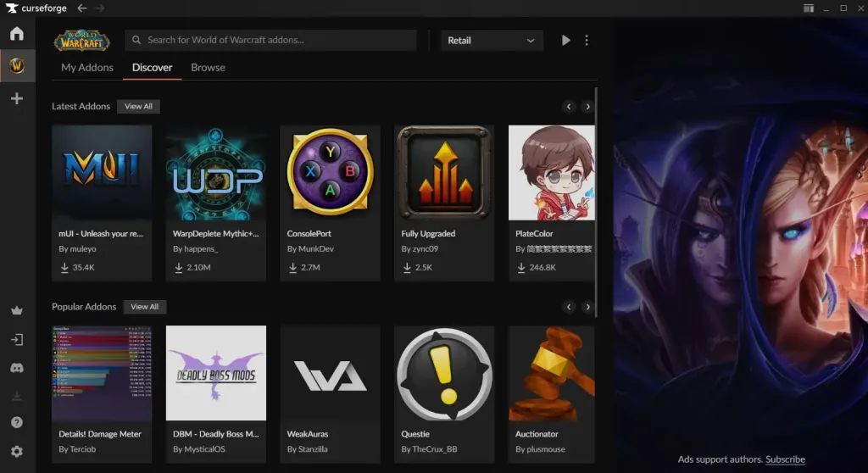
Task: Click author 'By Terciob'
Action: (x=77, y=449)
